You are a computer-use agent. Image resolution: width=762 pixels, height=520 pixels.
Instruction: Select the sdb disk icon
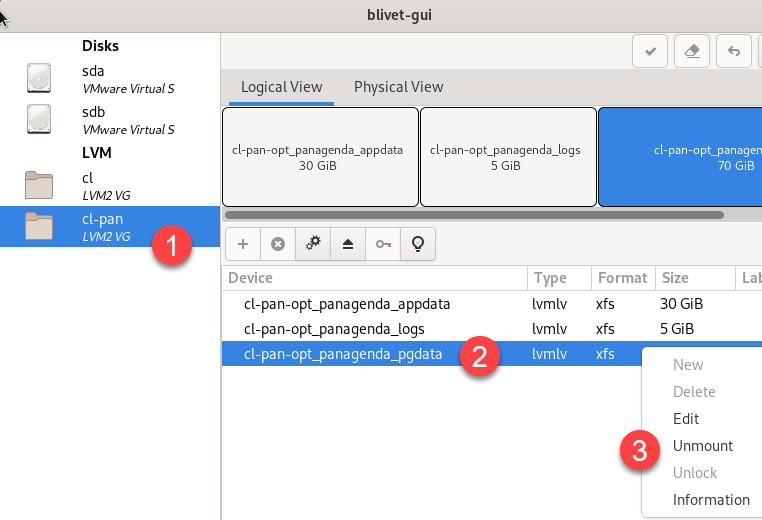(x=39, y=119)
